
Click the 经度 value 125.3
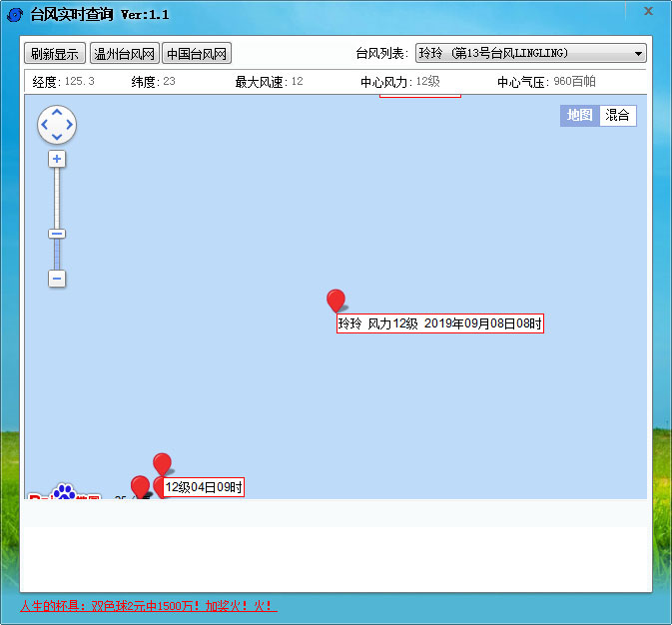pyautogui.click(x=80, y=81)
